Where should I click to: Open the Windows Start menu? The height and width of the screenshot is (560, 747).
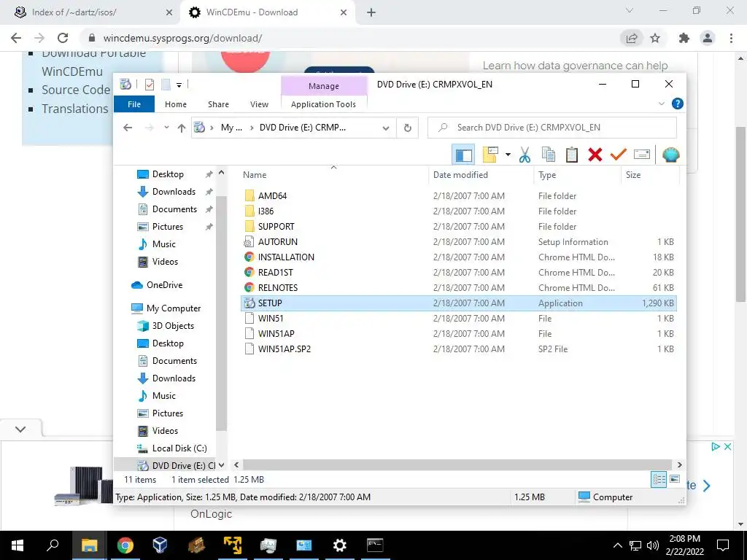18,545
